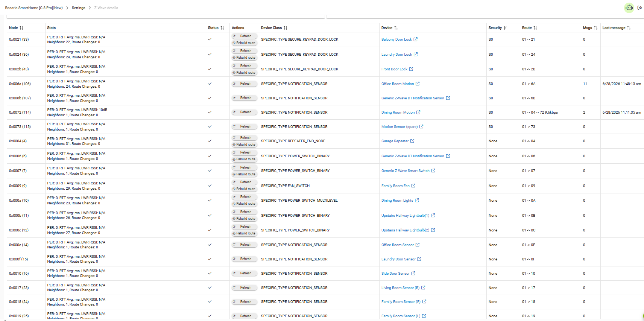Sort by Device Class column arrows
Image resolution: width=644 pixels, height=321 pixels.
(286, 28)
